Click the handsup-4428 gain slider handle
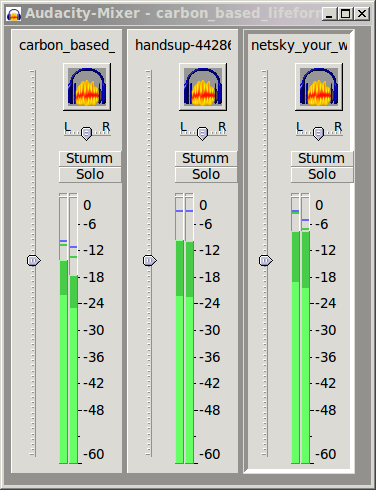This screenshot has width=376, height=490. (150, 260)
